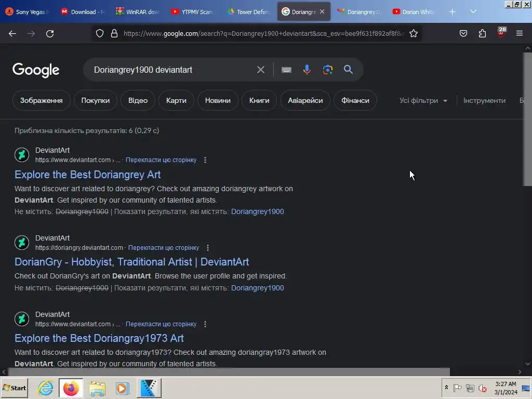
Task: Open the on-screen keyboard input tool
Action: coord(286,70)
